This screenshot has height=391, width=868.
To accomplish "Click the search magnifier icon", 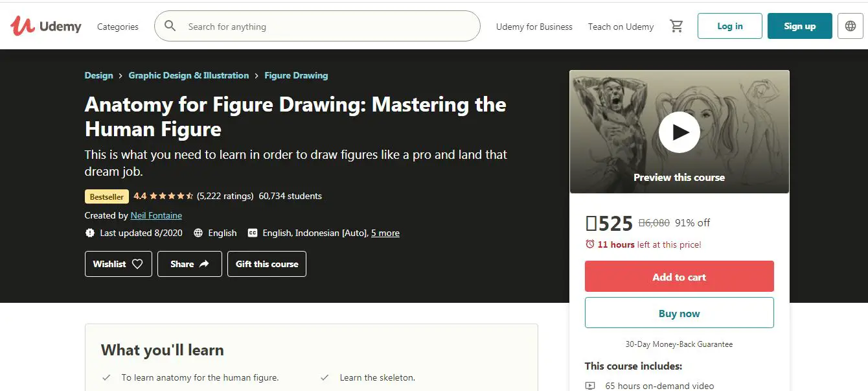I will click(x=170, y=26).
